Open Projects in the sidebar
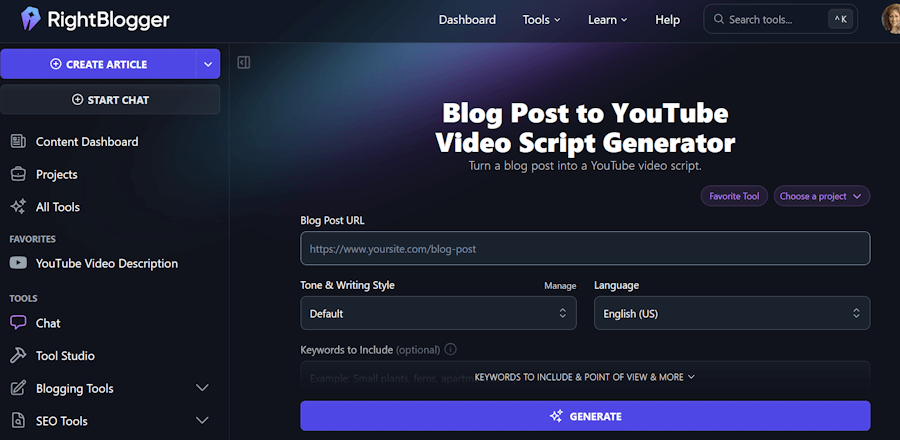This screenshot has height=440, width=900. (x=56, y=174)
